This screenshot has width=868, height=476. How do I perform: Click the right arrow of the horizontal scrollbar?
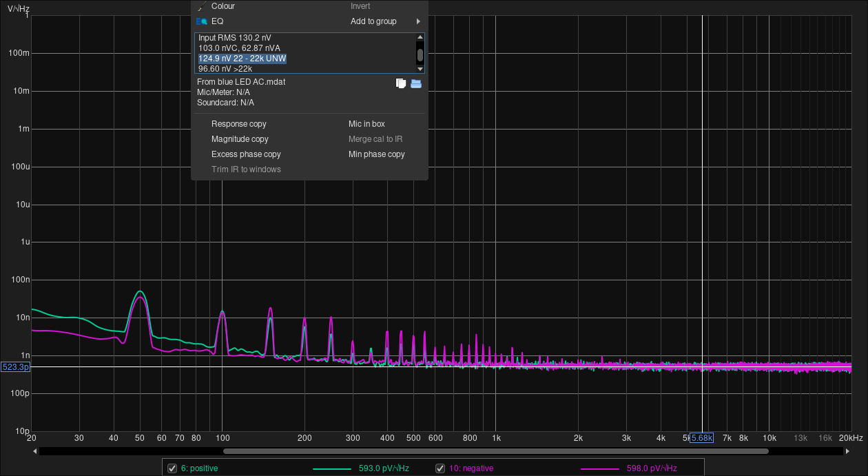(x=847, y=451)
